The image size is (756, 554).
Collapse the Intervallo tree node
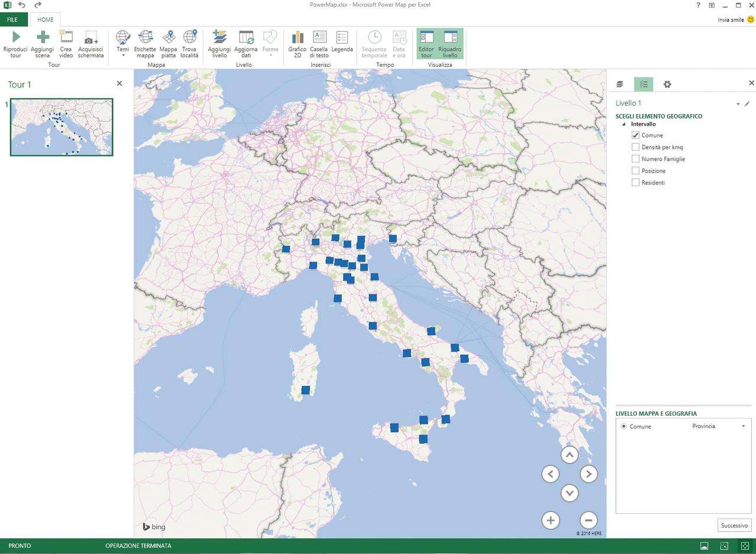[625, 125]
